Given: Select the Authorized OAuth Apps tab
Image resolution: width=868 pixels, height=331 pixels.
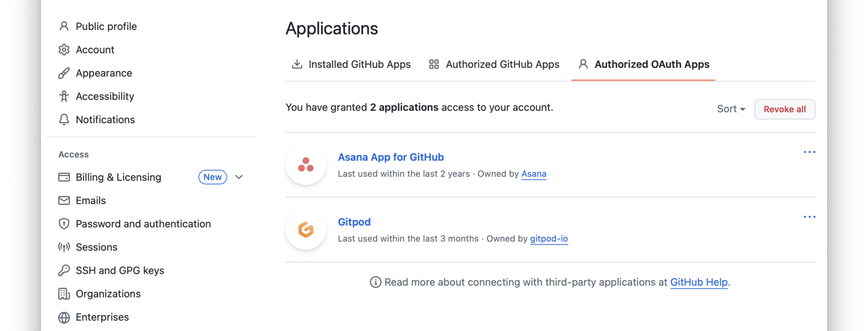Looking at the screenshot, I should coord(643,65).
